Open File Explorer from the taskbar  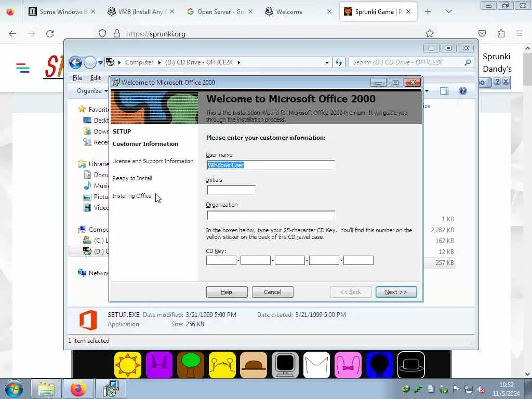[x=46, y=389]
